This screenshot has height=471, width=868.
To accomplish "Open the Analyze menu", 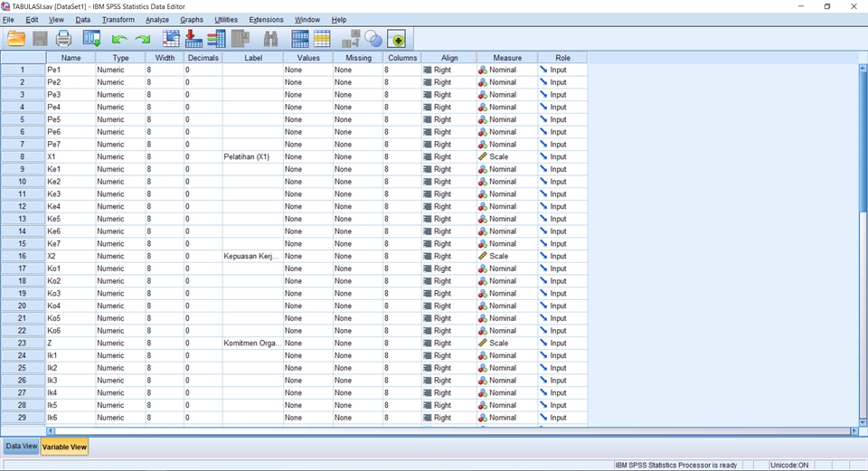I will click(157, 19).
